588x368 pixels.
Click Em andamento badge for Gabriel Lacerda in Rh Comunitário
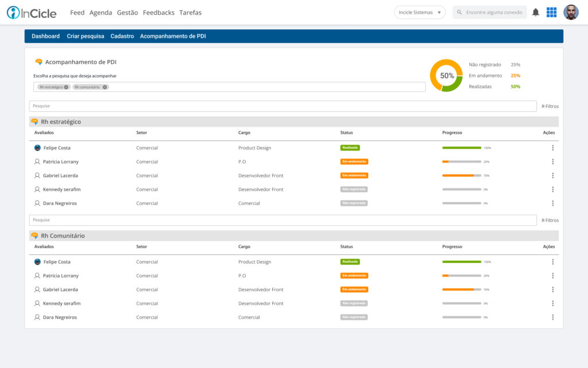354,289
